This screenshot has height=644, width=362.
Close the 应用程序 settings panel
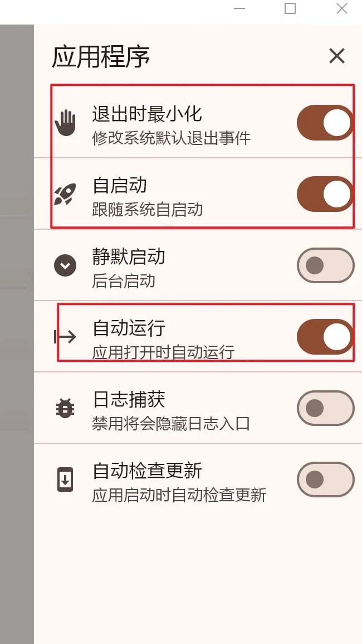click(x=336, y=56)
